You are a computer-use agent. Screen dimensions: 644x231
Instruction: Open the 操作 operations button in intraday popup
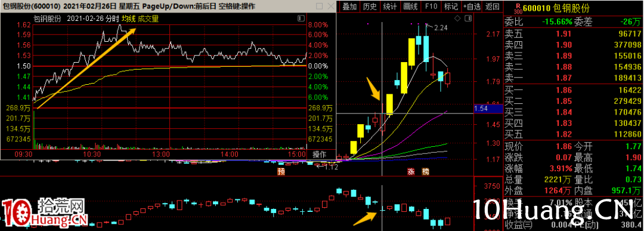[319, 155]
